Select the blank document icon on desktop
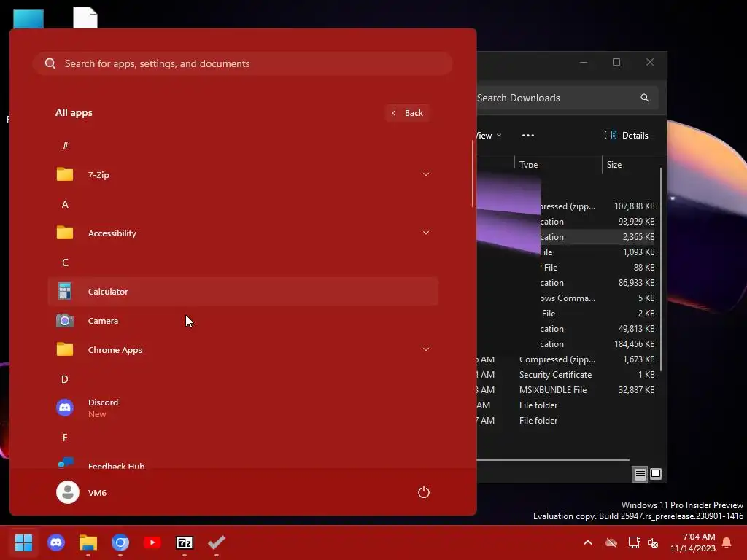This screenshot has height=560, width=747. click(x=85, y=17)
